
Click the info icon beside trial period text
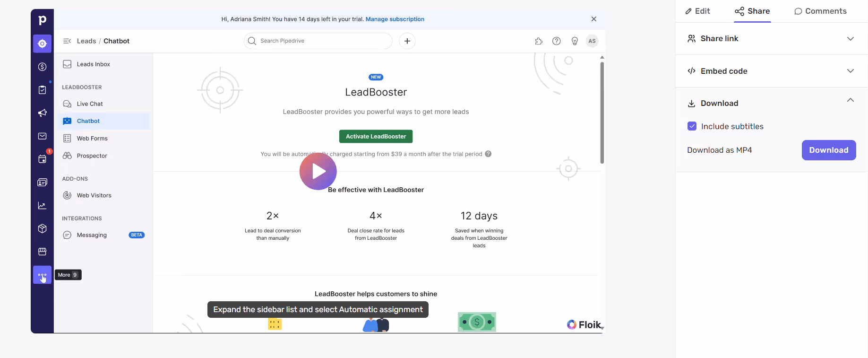coord(488,154)
